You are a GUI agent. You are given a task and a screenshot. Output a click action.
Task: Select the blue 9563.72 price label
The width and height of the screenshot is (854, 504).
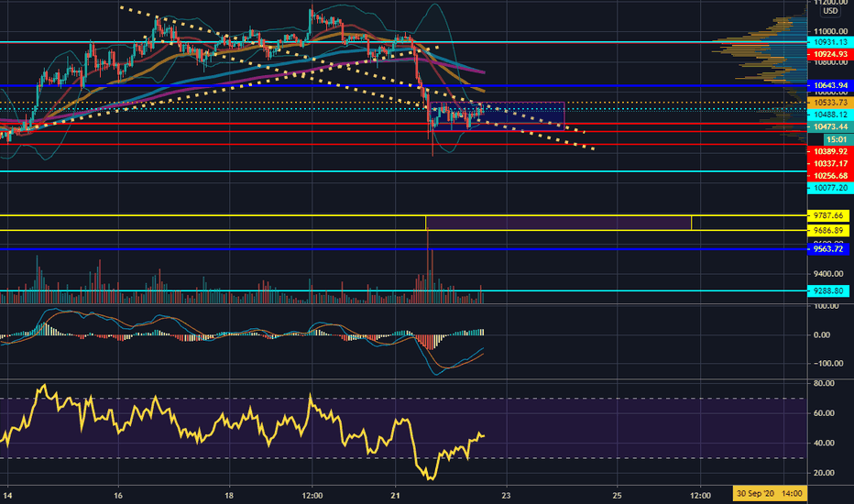click(x=827, y=249)
